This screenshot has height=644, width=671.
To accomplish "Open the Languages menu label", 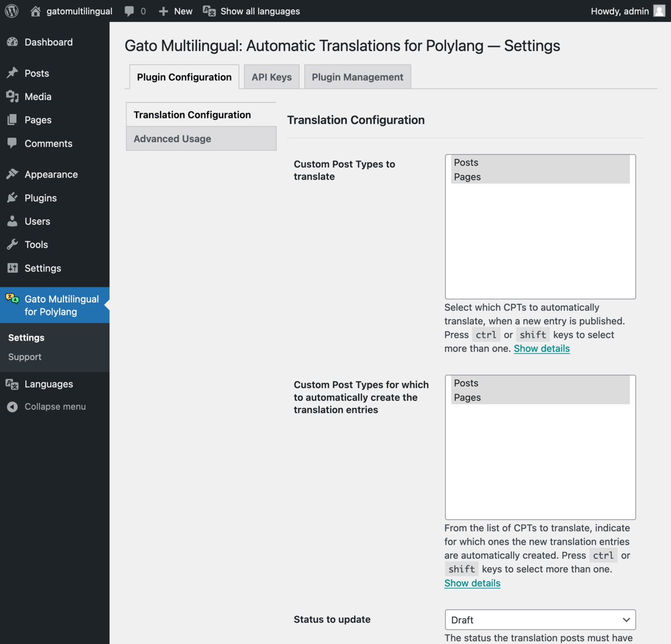I will pos(49,384).
